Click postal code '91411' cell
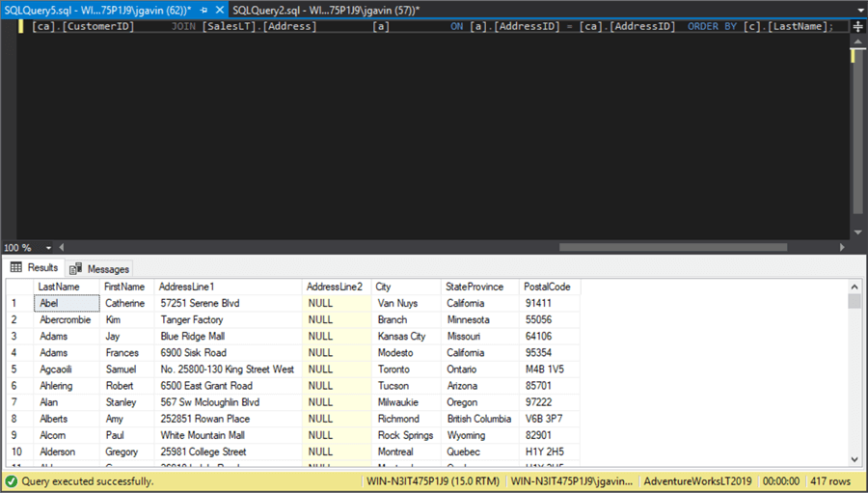 point(549,303)
